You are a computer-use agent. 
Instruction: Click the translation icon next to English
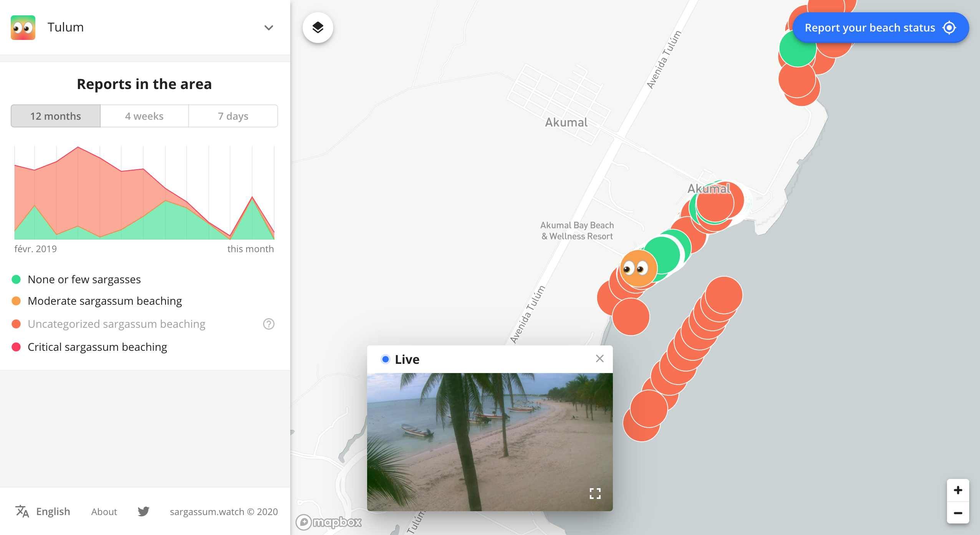click(22, 511)
